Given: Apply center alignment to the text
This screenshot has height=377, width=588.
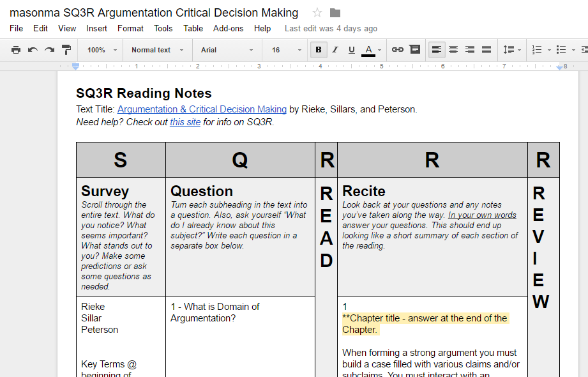Looking at the screenshot, I should click(x=453, y=49).
